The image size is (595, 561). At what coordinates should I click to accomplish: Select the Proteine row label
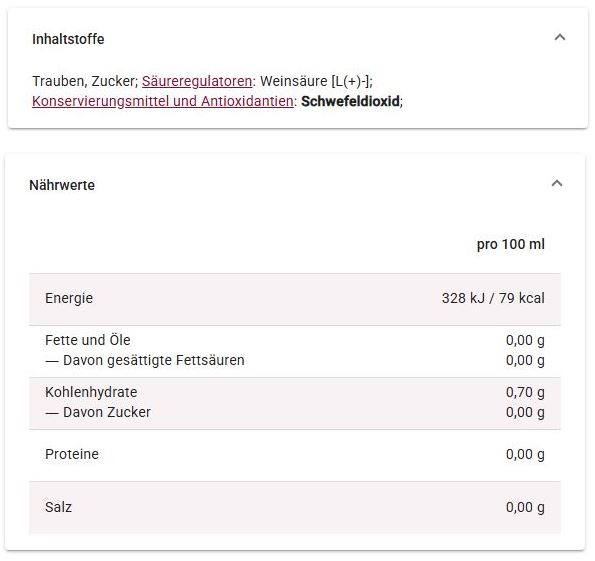click(x=72, y=454)
